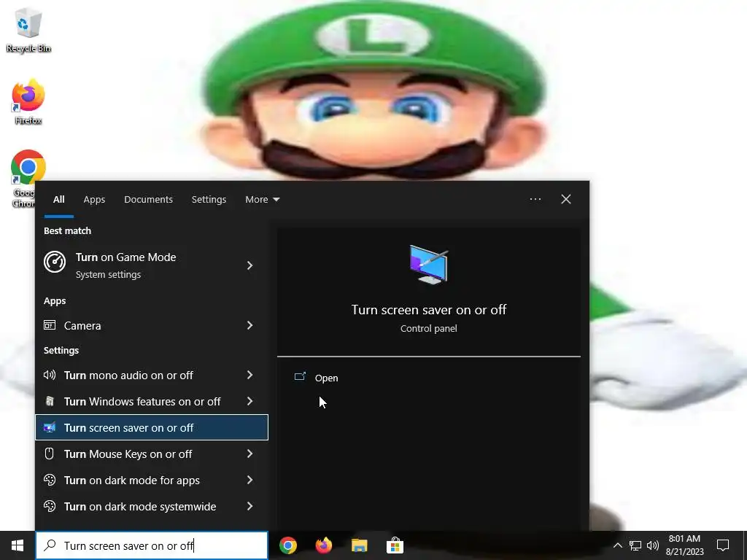This screenshot has width=747, height=560.
Task: Click Turn on dark mode for apps text
Action: pos(132,480)
